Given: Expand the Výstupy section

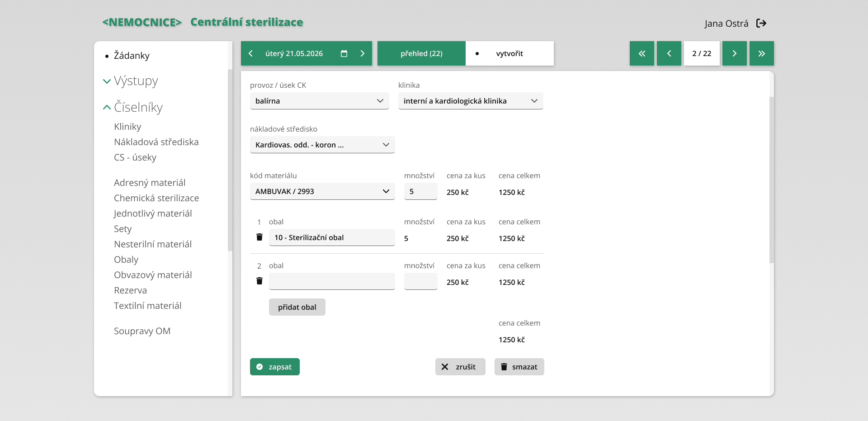Looking at the screenshot, I should 131,81.
